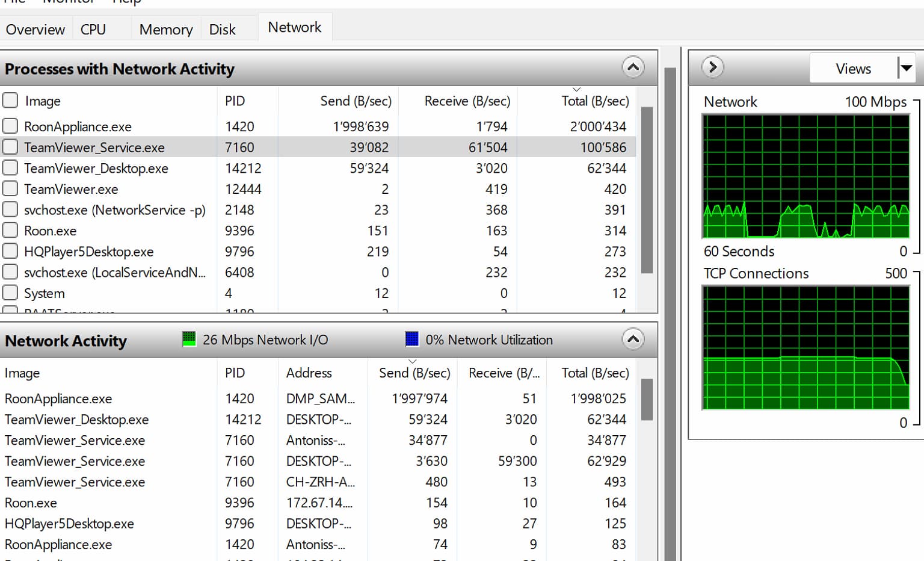Viewport: 924px width, 561px height.
Task: Select the System process name
Action: (x=44, y=293)
